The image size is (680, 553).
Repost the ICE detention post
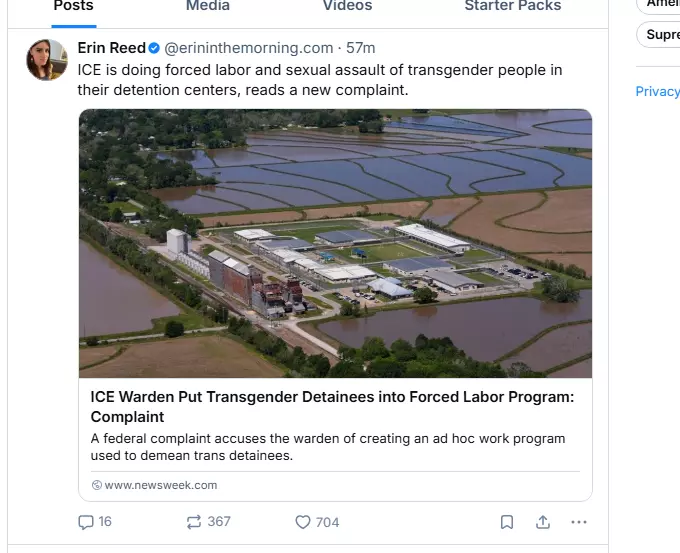tap(194, 522)
